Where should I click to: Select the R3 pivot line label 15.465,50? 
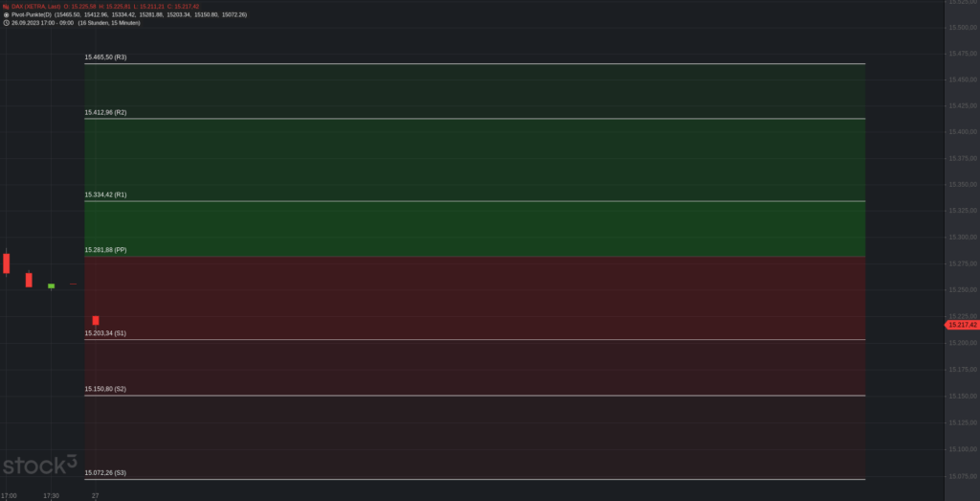[x=105, y=57]
